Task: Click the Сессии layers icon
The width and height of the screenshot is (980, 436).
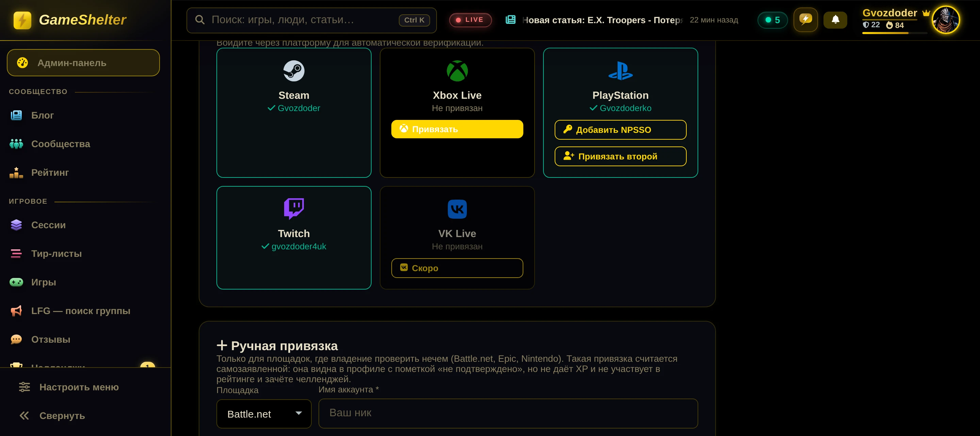Action: pyautogui.click(x=16, y=225)
